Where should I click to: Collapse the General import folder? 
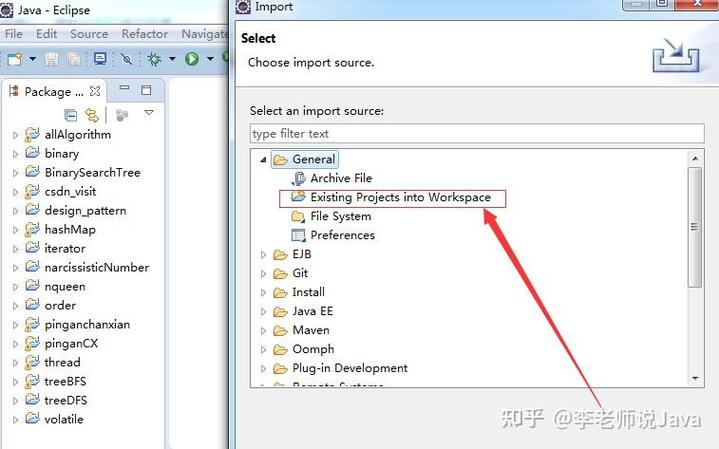point(264,160)
